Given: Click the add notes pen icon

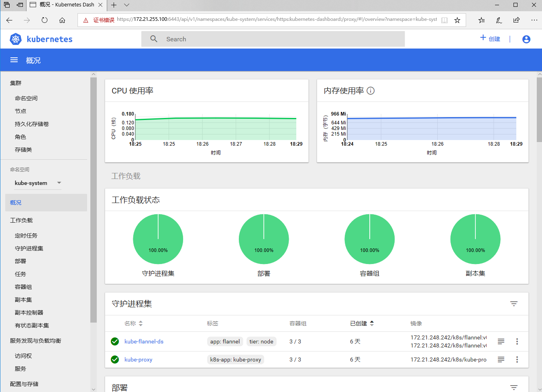Looking at the screenshot, I should (x=499, y=20).
